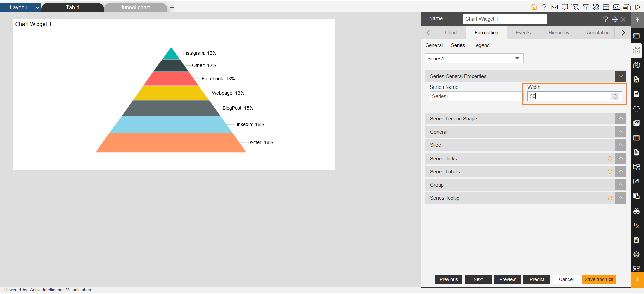
Task: Open the Annotation tab
Action: [x=598, y=33]
